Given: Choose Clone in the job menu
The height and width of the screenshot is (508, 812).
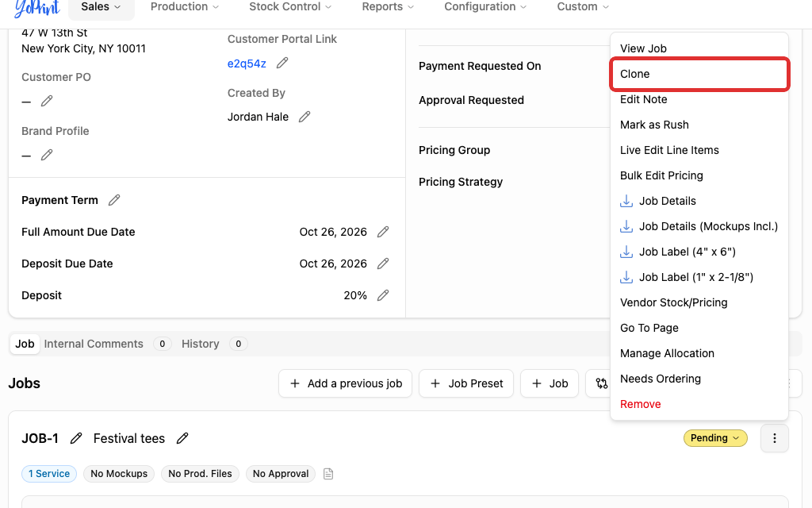Looking at the screenshot, I should 699,74.
